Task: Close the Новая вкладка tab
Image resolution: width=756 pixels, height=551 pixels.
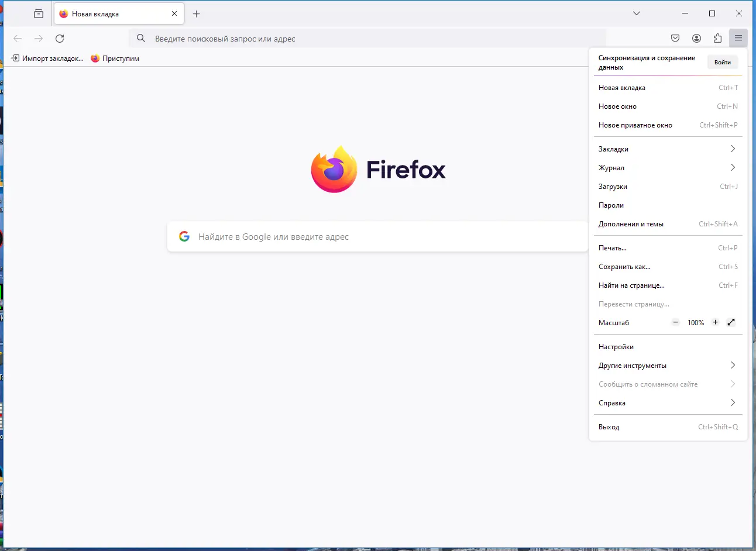Action: 174,13
